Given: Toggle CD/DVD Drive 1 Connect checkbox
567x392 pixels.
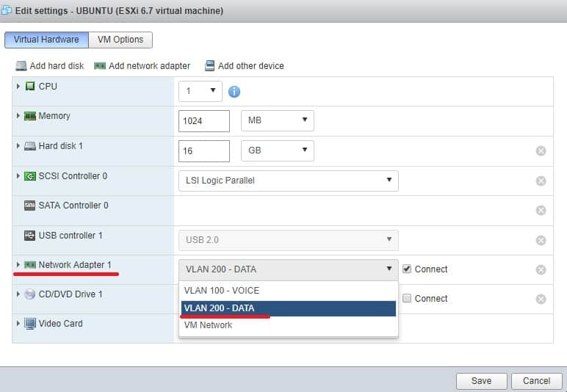Looking at the screenshot, I should click(x=407, y=298).
